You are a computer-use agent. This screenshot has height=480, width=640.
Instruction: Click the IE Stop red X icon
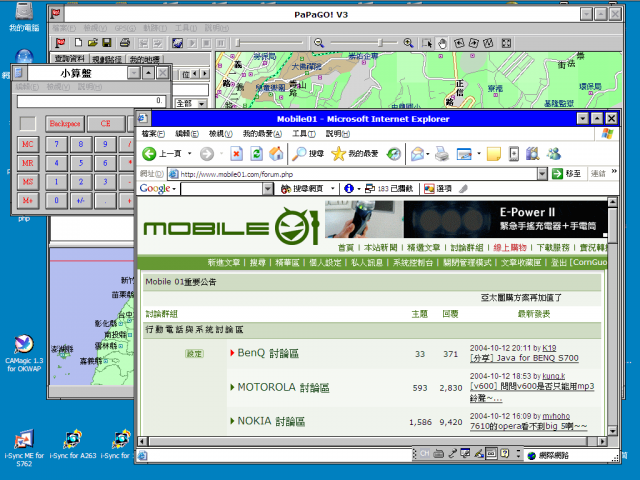pyautogui.click(x=236, y=154)
